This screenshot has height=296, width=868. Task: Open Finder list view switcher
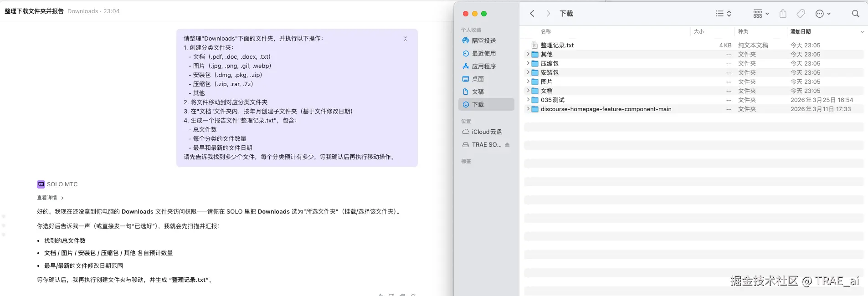pos(724,14)
